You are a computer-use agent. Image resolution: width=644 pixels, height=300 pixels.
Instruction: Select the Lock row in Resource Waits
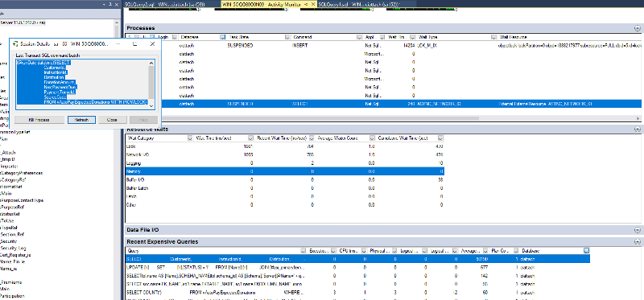[285, 146]
